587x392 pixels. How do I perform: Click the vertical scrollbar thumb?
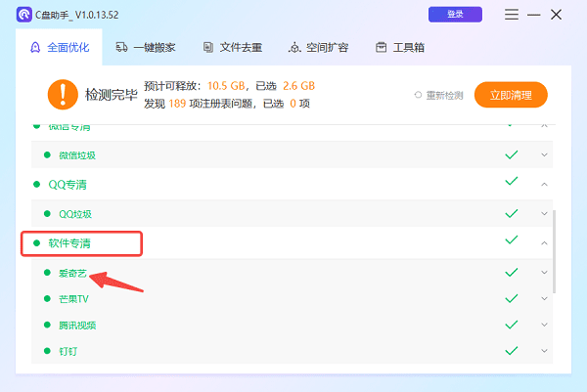[556, 249]
